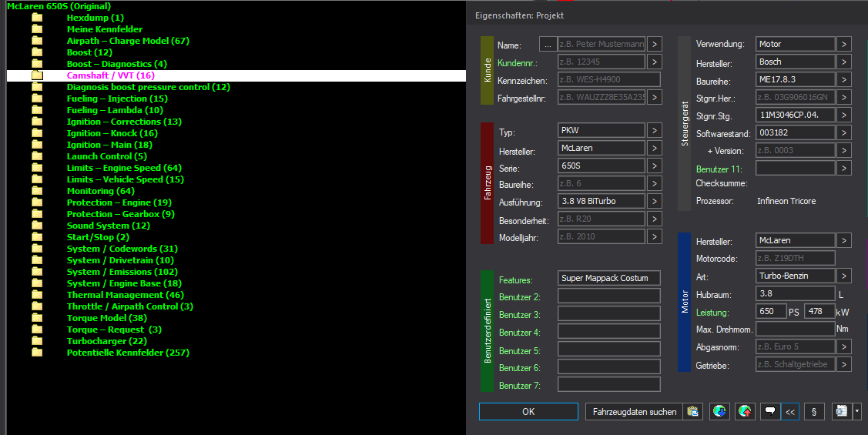Select the Torque Model (38) folder
This screenshot has height=435, width=868.
(107, 318)
